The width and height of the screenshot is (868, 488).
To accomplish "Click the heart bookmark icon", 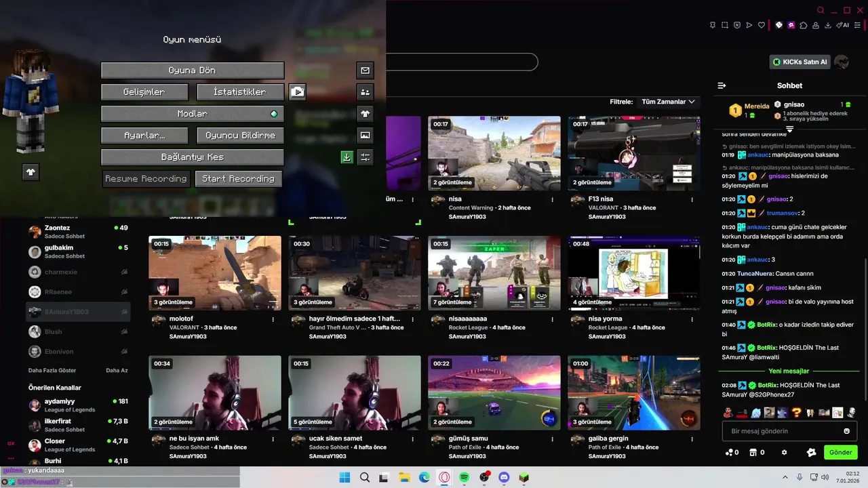I will pos(762,25).
